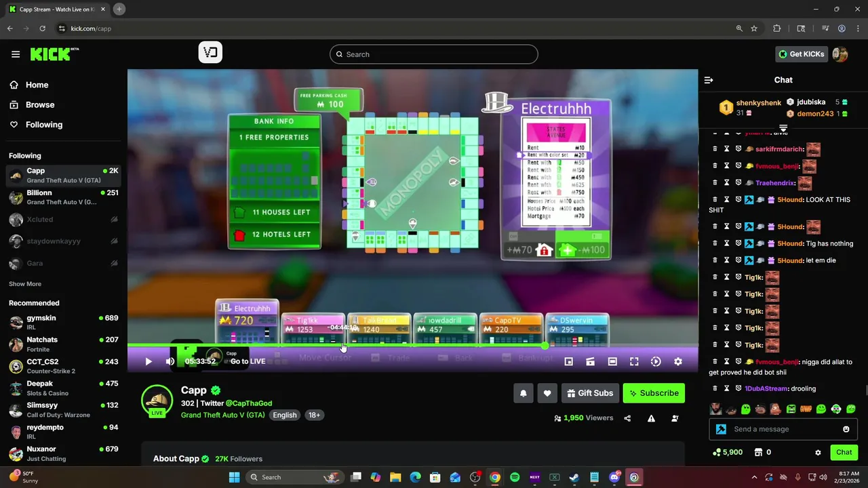Ban 1DubAStream using shield icon
The width and height of the screenshot is (868, 488).
(x=738, y=388)
